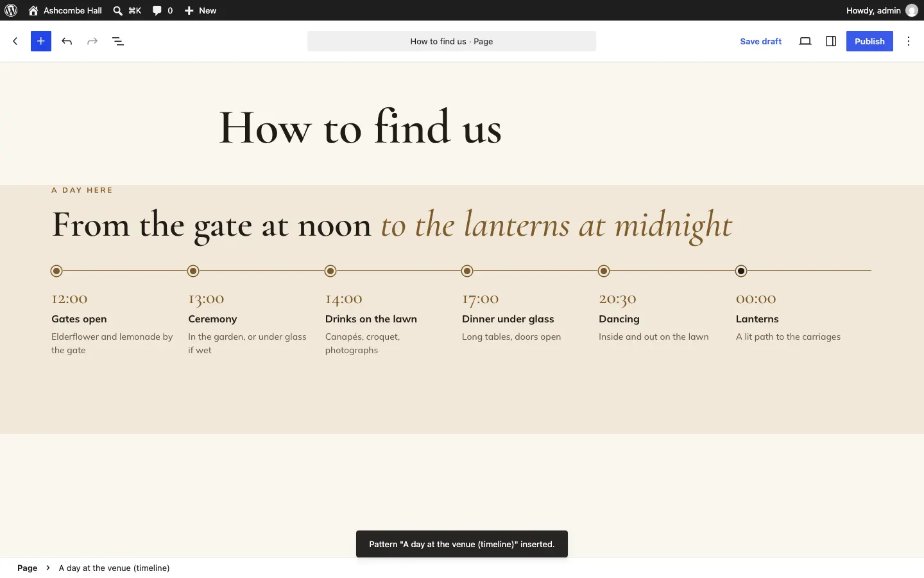Click the 'A lit path to the carriages' description
Screen dimensions: 924x578
pyautogui.click(x=788, y=337)
